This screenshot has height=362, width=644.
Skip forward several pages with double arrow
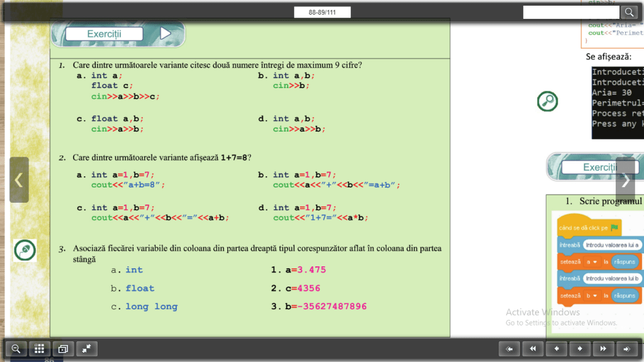coord(603,348)
